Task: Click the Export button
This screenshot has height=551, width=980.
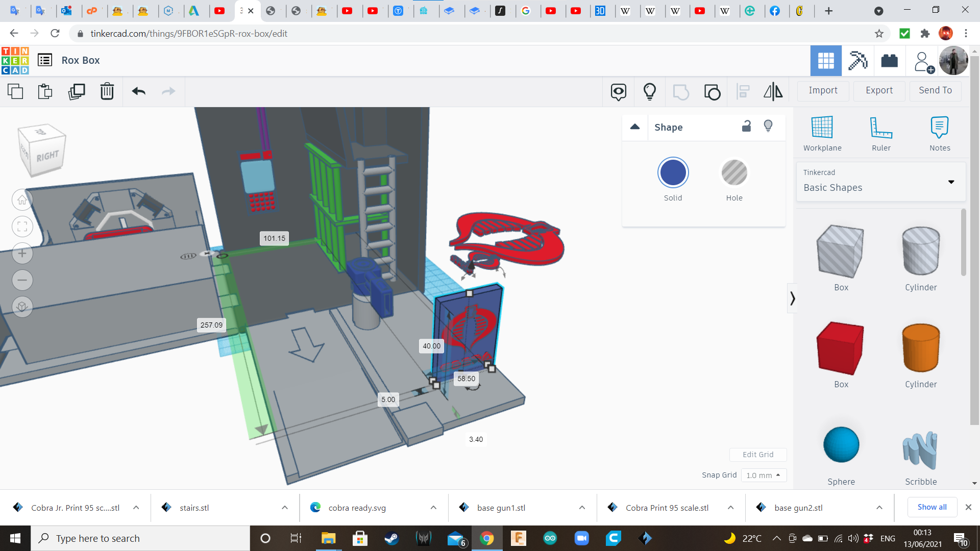Action: pos(879,90)
